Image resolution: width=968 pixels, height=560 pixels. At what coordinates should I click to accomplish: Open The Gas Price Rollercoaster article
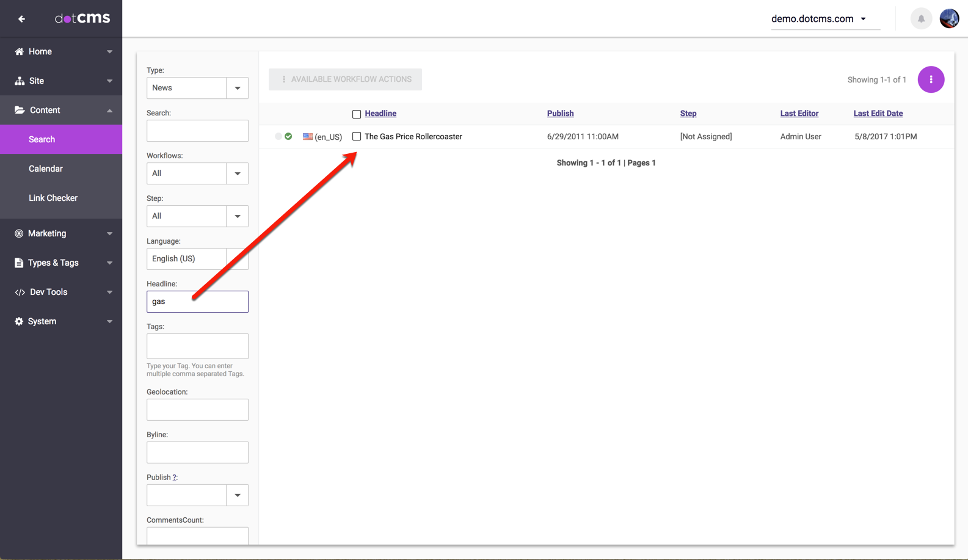coord(413,137)
